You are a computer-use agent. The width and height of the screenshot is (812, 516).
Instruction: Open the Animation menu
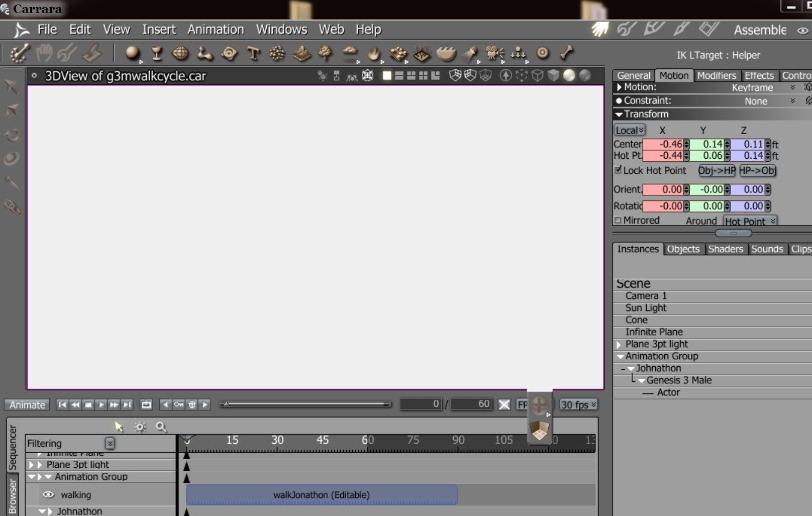pos(216,30)
